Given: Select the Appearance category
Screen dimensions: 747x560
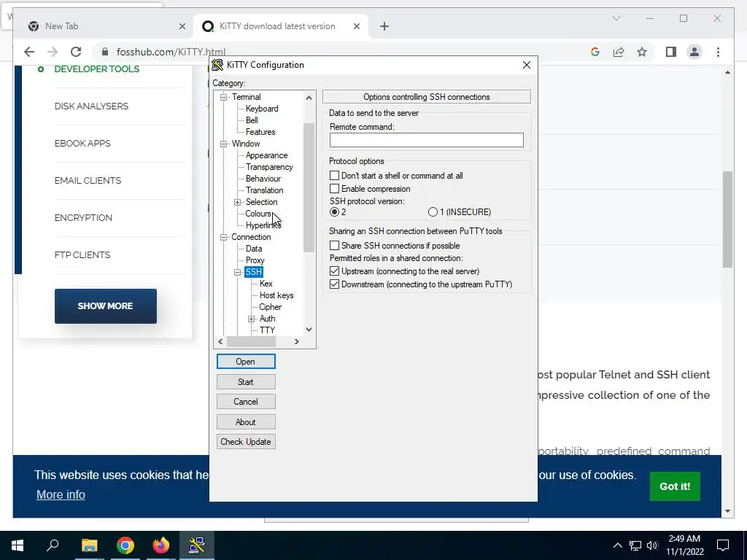Looking at the screenshot, I should 266,155.
